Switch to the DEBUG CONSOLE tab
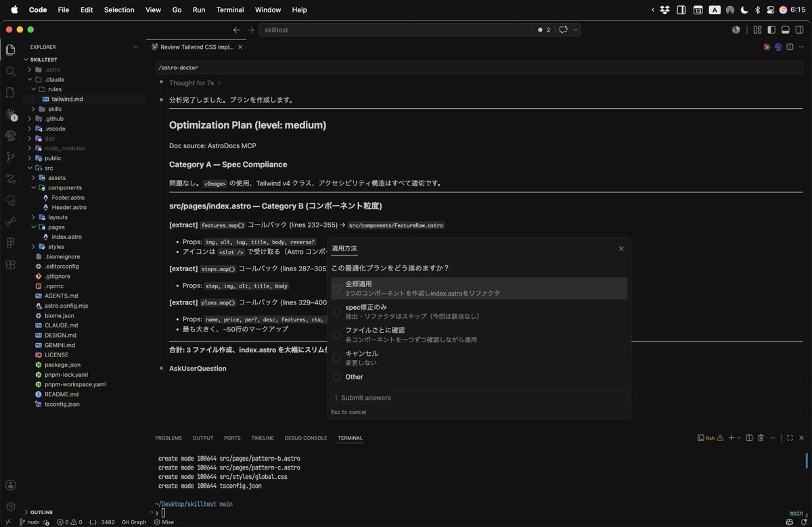812x527 pixels. pos(306,438)
